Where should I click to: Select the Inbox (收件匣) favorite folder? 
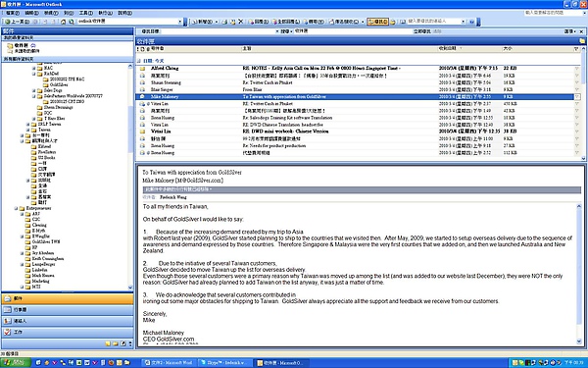pos(22,45)
